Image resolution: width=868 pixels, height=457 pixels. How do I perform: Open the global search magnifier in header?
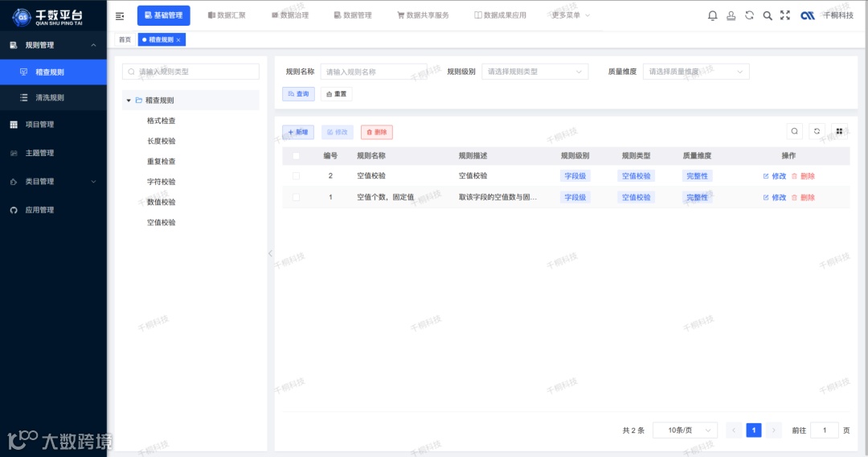pos(768,15)
